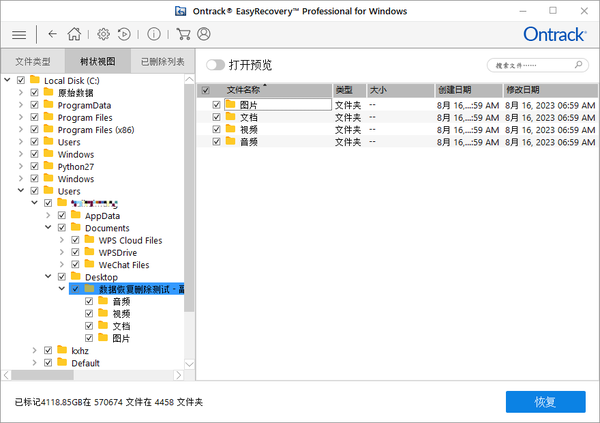Expand the Python27 folder node
This screenshot has width=600, height=423.
click(21, 167)
